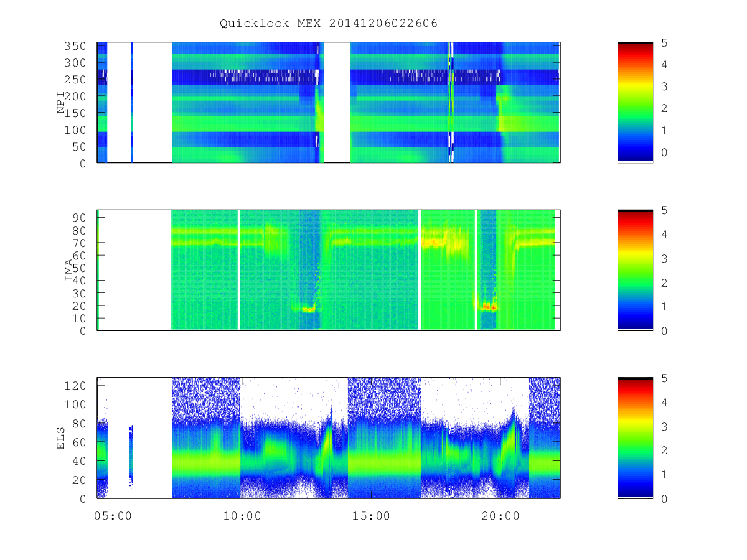Click the IMA panel color bar
The image size is (747, 560).
[x=635, y=270]
